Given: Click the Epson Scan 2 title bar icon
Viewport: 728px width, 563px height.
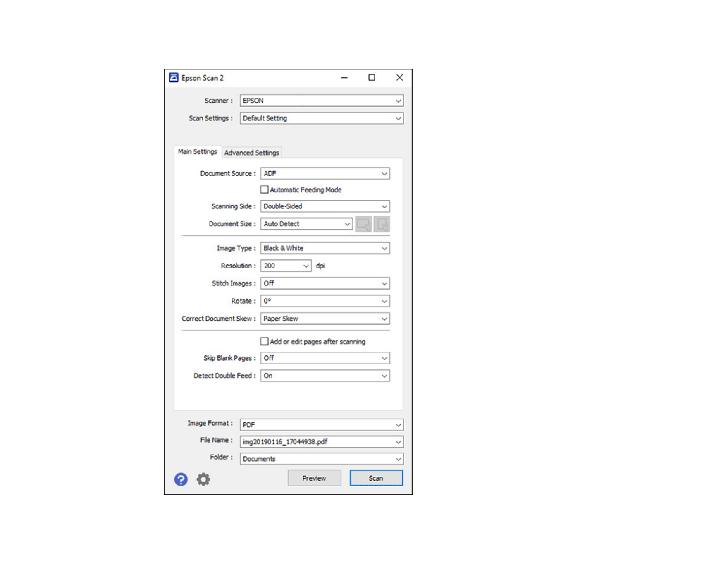Looking at the screenshot, I should coord(174,78).
